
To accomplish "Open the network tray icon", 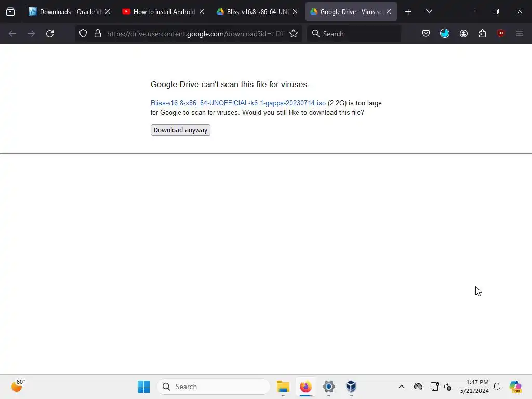I will (435, 387).
